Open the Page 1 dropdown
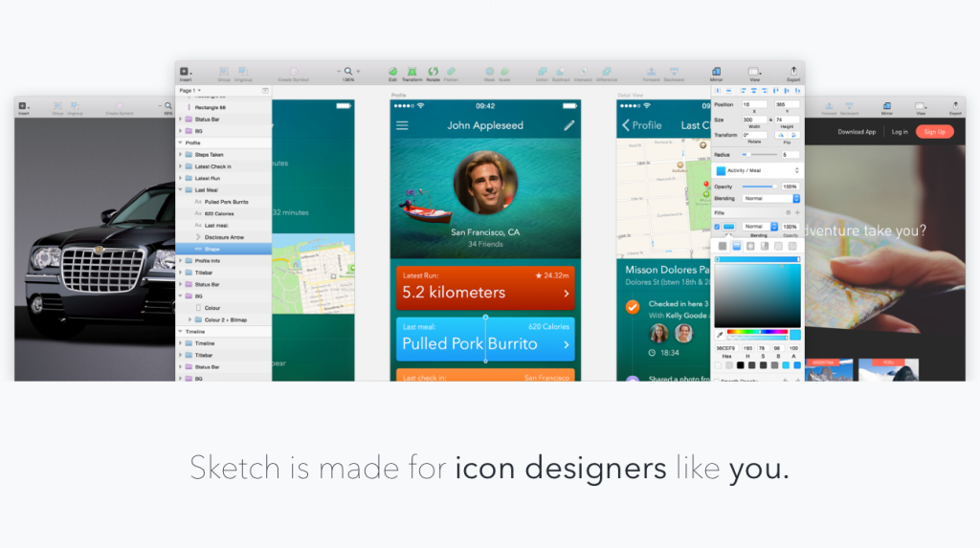The image size is (980, 548). coord(190,91)
